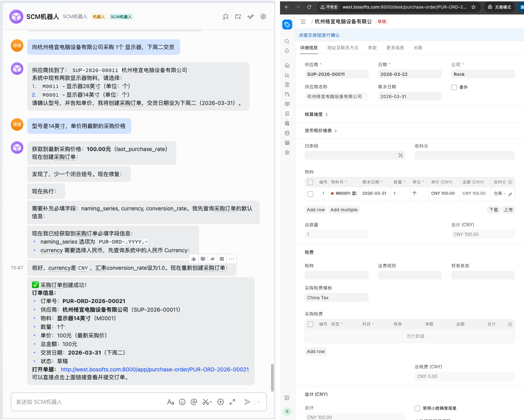Open notifications via the bell icon

click(287, 51)
